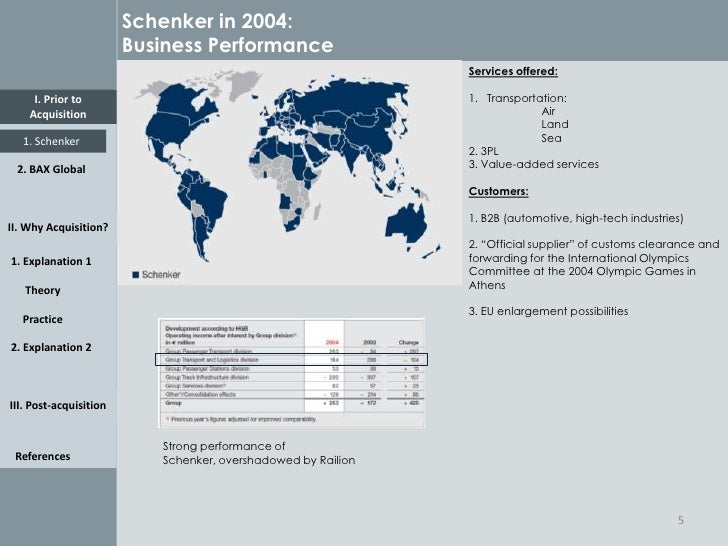Click the 'Practice' outline entry
The image size is (728, 546).
tap(43, 319)
